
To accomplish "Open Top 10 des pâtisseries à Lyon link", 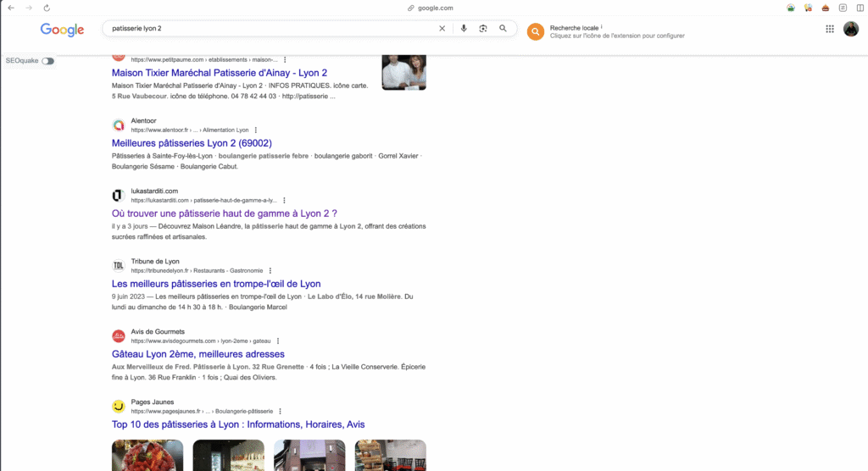I will tap(238, 424).
